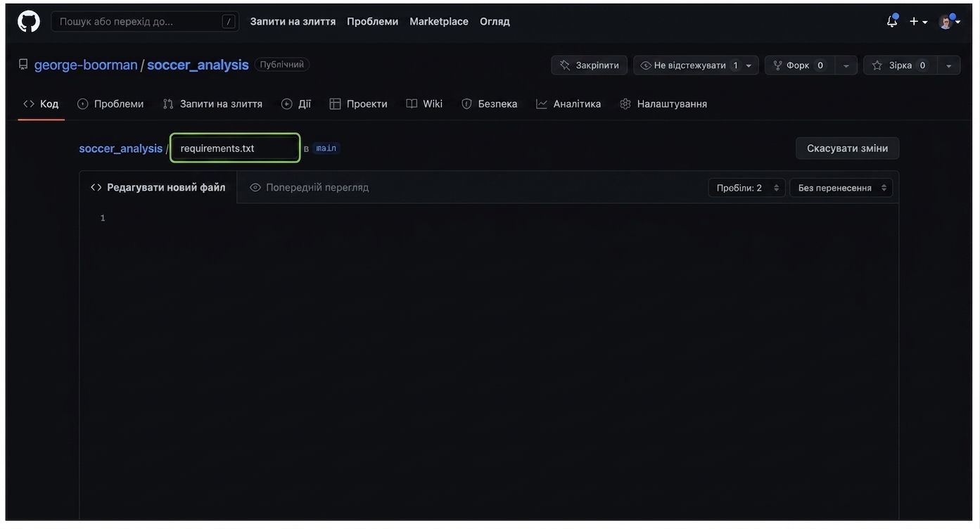This screenshot has width=980, height=529.
Task: Click the repository book icon
Action: [x=23, y=65]
